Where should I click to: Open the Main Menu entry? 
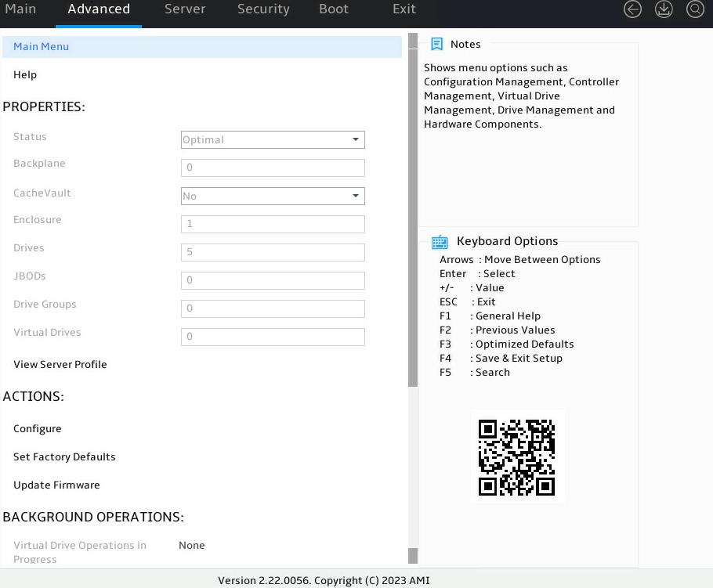pos(202,47)
